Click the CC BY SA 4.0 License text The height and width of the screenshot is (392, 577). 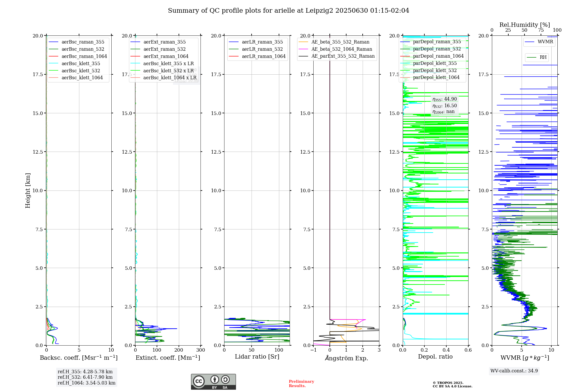(452, 387)
